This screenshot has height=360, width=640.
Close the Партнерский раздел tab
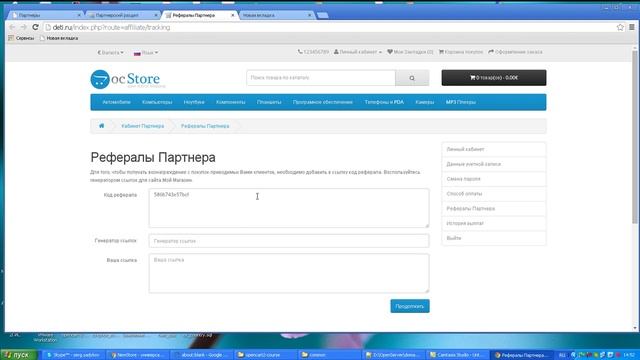tap(156, 15)
